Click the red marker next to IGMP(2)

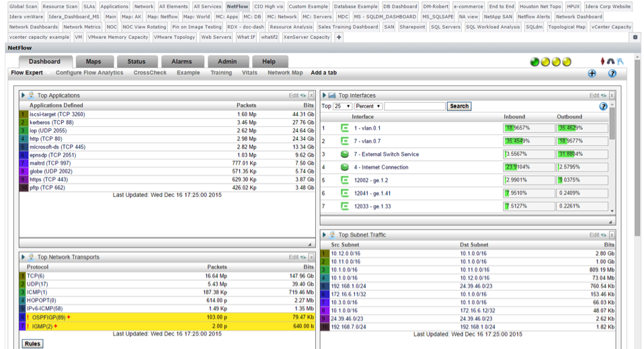tap(55, 326)
